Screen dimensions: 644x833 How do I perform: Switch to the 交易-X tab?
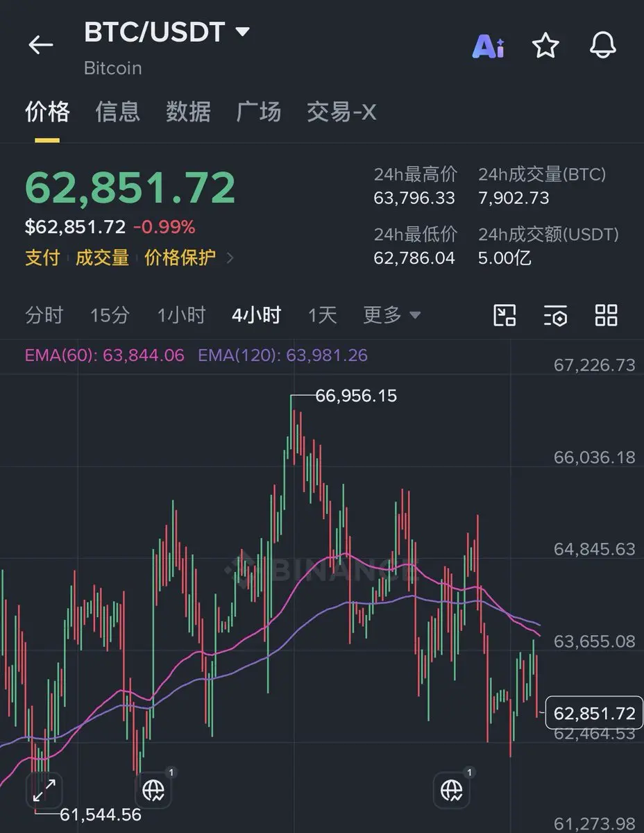coord(341,112)
